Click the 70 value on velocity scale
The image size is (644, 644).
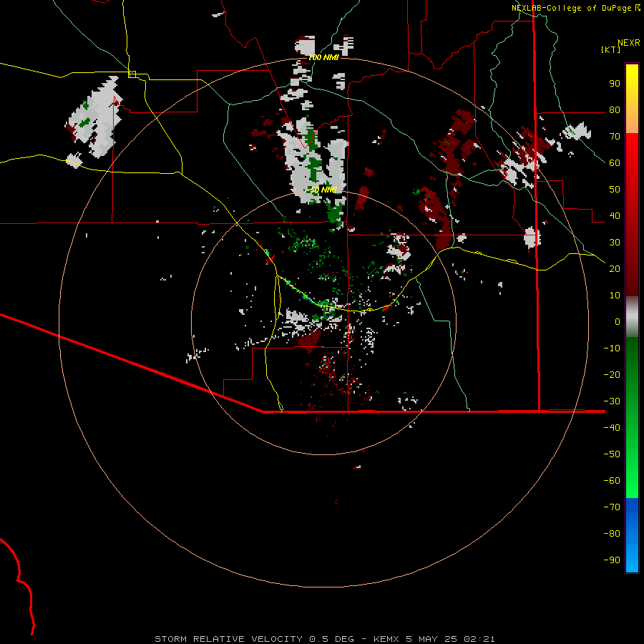click(615, 137)
